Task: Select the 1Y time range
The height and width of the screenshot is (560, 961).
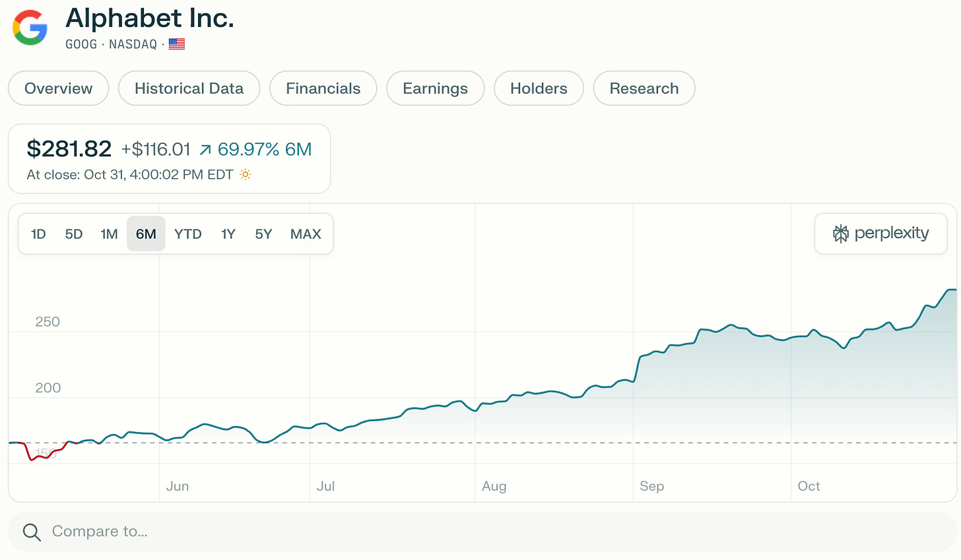Action: 228,234
